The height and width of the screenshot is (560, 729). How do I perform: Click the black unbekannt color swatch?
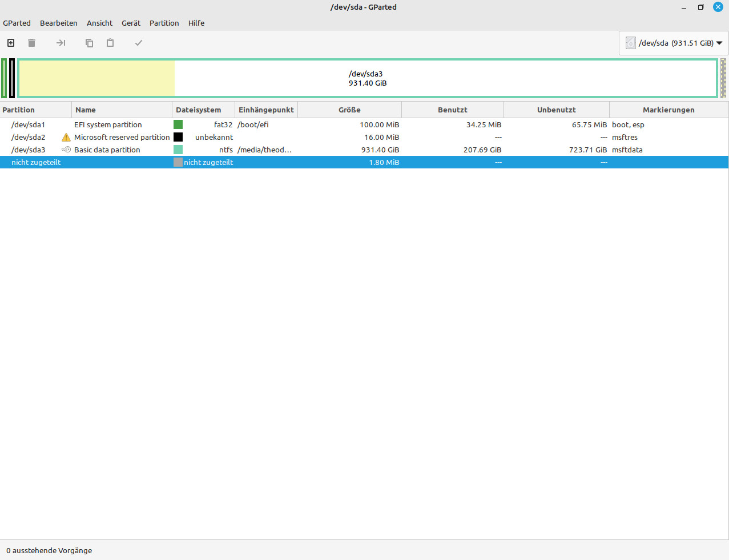178,137
